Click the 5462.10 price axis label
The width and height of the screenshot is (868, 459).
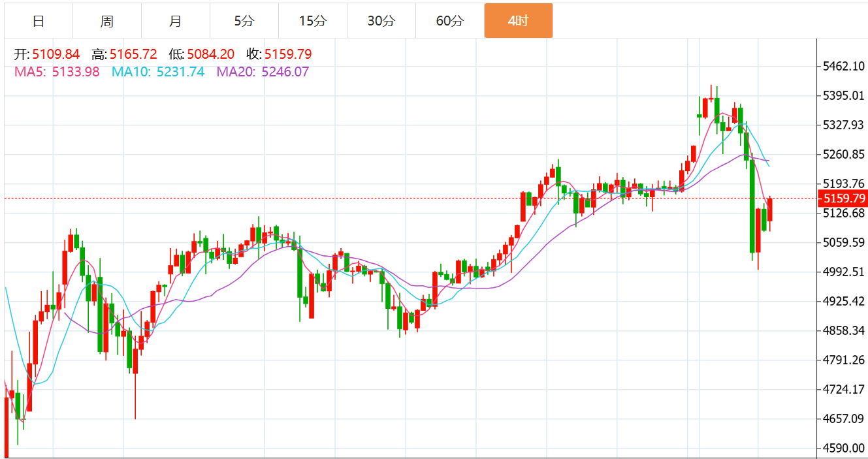pyautogui.click(x=844, y=67)
